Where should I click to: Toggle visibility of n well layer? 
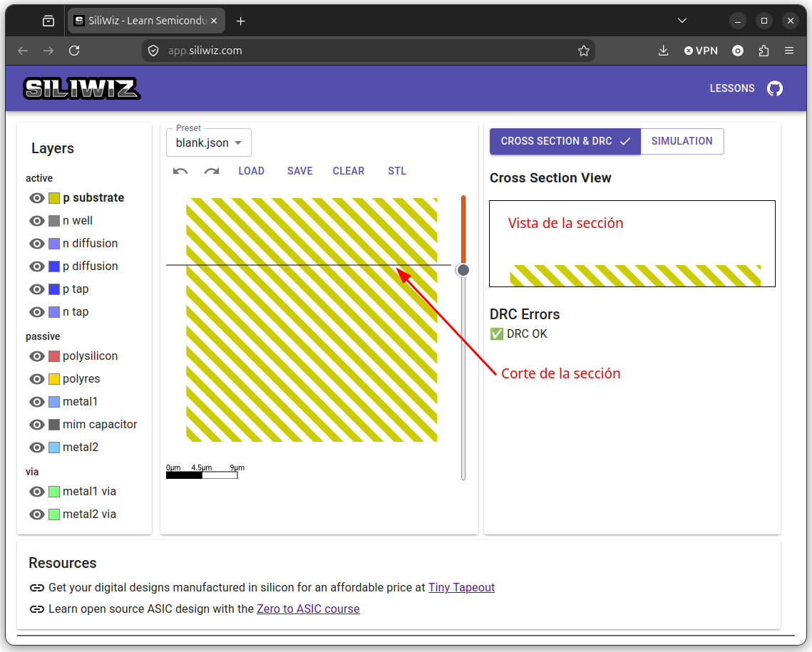click(37, 221)
